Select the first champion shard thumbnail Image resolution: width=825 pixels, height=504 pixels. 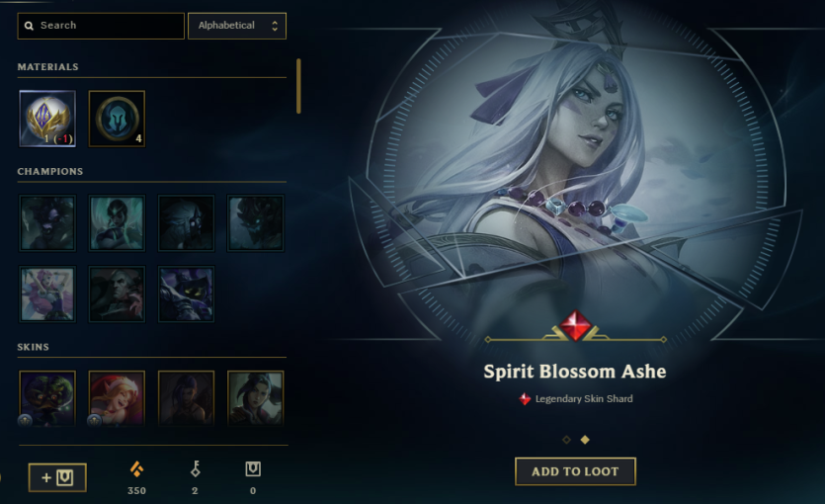tap(47, 223)
